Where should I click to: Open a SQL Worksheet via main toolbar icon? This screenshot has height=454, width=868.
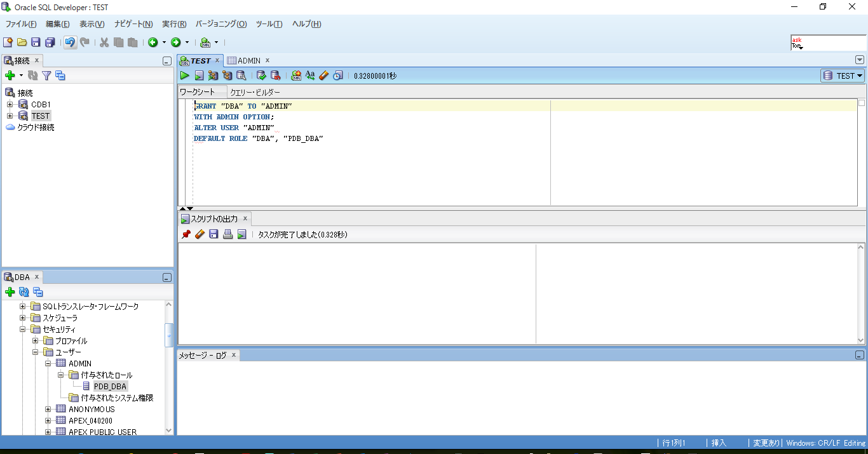(x=205, y=43)
